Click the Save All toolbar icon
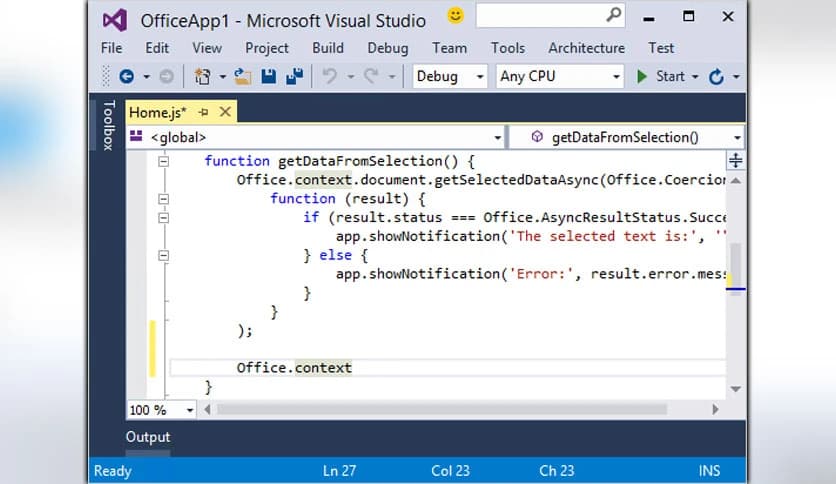 (x=294, y=76)
